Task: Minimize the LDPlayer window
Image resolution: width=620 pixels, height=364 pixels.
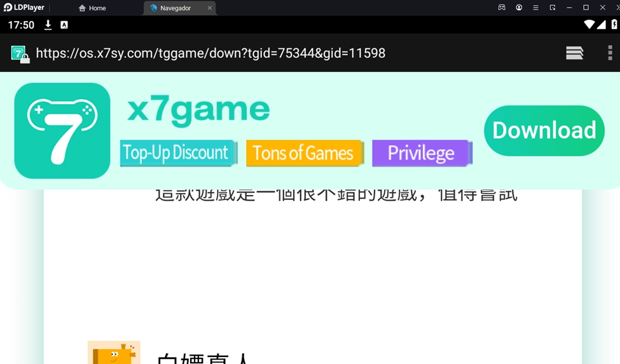Action: [x=569, y=8]
